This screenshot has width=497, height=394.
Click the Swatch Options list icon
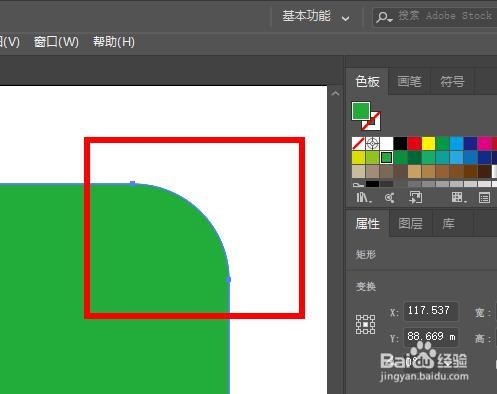pos(484,198)
